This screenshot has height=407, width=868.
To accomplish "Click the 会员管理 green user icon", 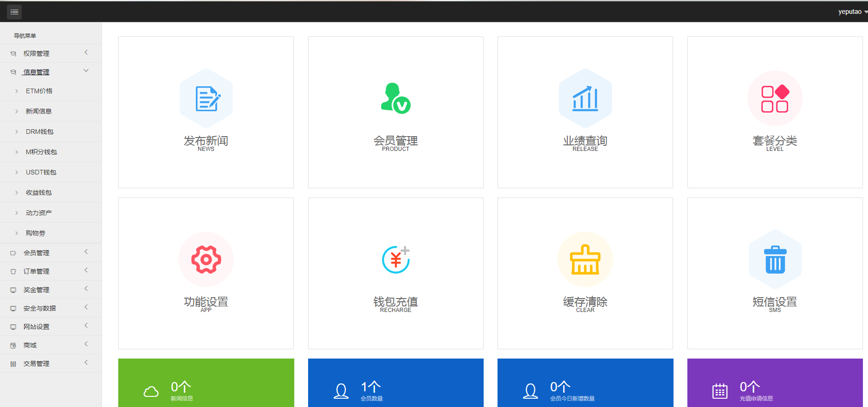I will point(395,98).
